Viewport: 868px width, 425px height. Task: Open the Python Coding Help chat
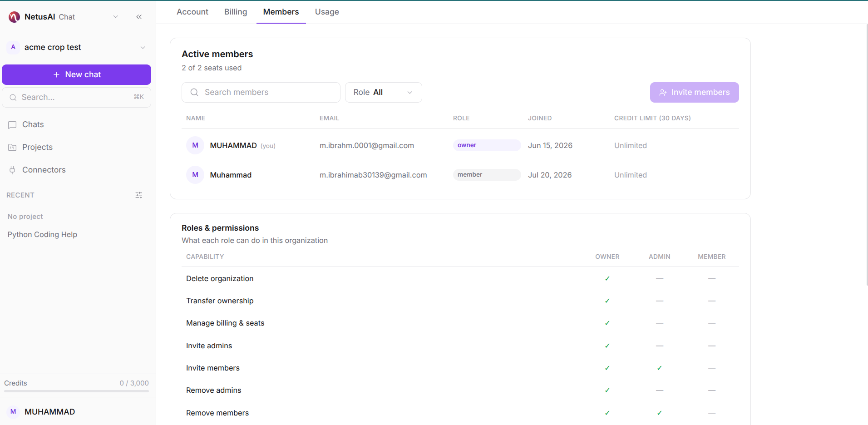[42, 234]
